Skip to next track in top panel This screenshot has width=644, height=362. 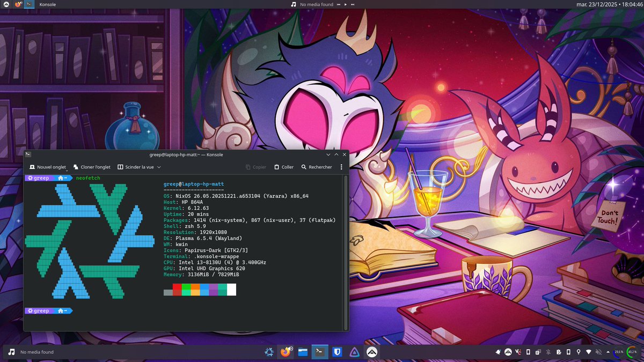click(353, 4)
